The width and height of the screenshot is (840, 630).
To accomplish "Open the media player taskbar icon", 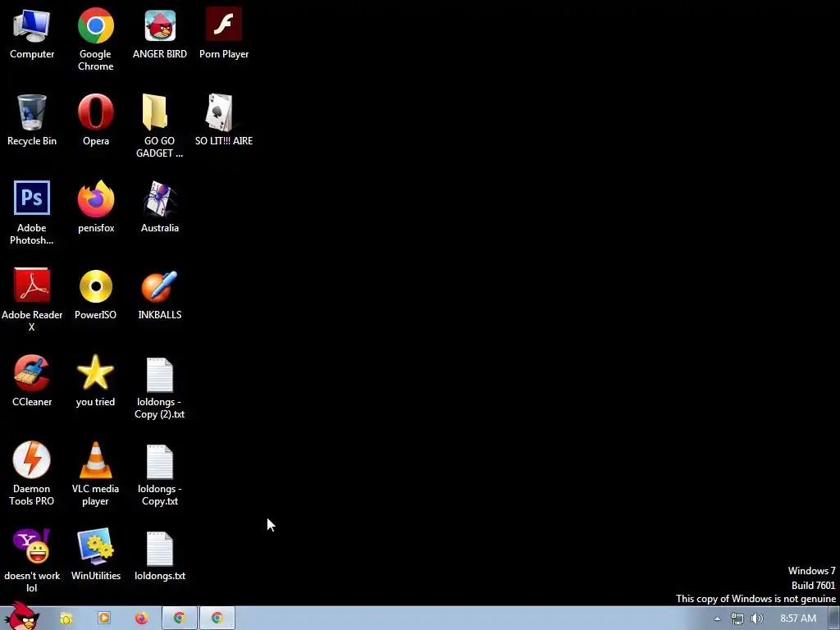I will 104,619.
